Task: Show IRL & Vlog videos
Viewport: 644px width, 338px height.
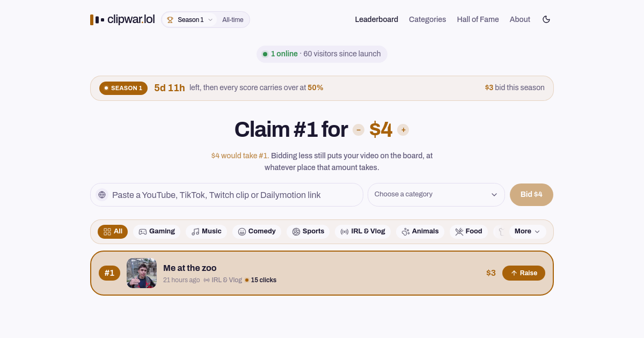Action: tap(363, 231)
